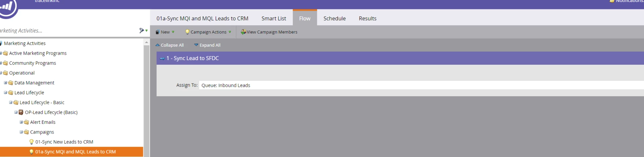Click the Marketing Activities search field
The image size is (644, 157).
(69, 31)
